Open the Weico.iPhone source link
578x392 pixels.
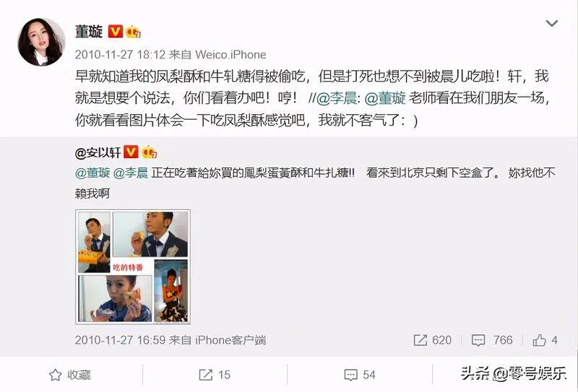pos(230,55)
